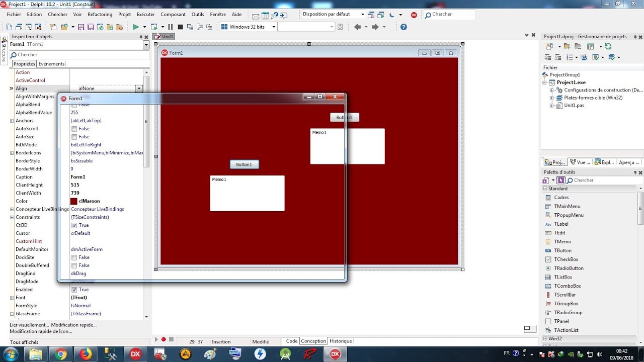Expand the Anchors property
Viewport: 644px width, 362px height.
pyautogui.click(x=12, y=121)
